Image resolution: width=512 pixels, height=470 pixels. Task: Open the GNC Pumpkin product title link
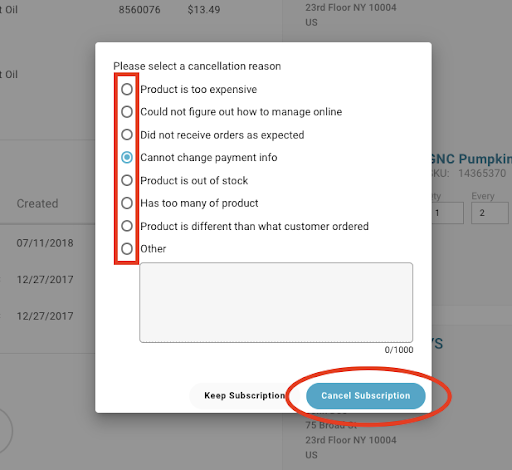(x=470, y=159)
